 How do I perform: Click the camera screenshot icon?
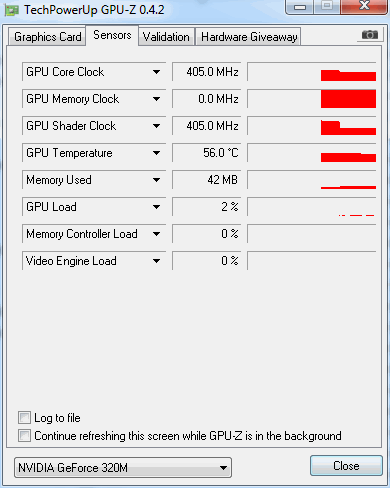(370, 35)
